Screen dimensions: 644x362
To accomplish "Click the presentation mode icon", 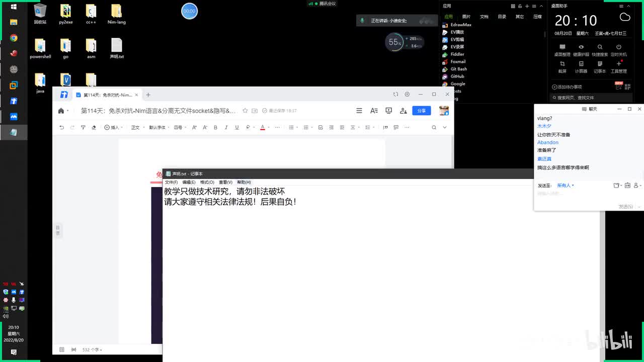I will point(388,111).
